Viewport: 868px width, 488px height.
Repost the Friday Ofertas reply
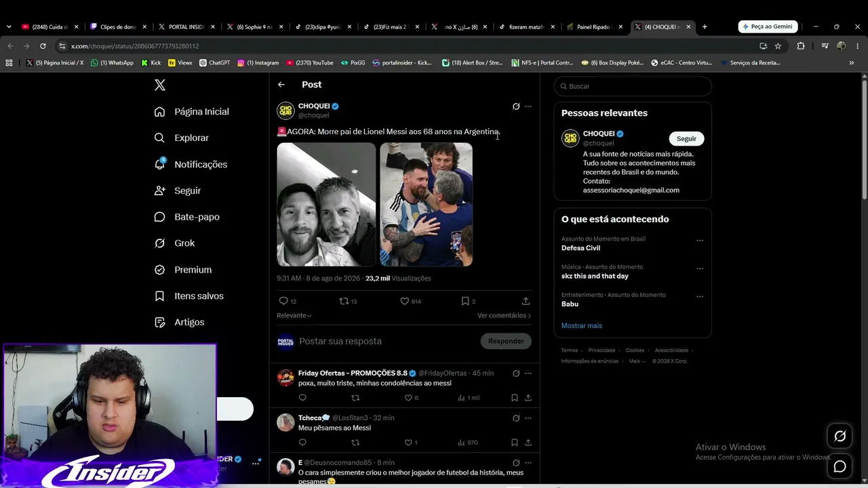tap(355, 398)
